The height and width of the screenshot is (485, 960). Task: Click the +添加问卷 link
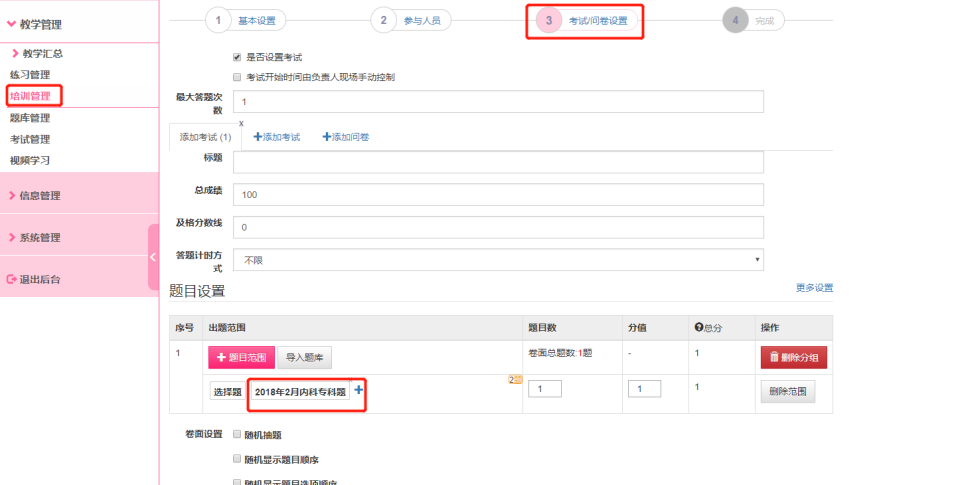[346, 137]
